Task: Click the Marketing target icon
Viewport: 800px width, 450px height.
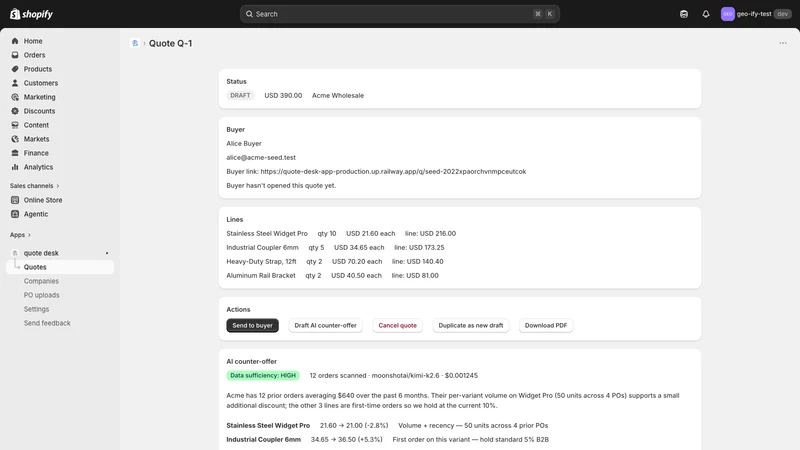Action: click(x=15, y=97)
